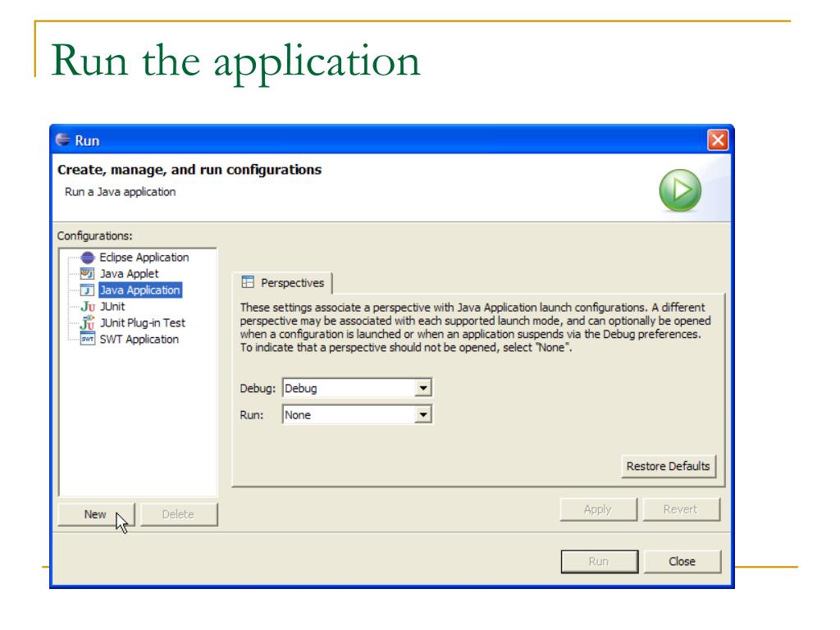Click the New configuration button
The width and height of the screenshot is (840, 630).
point(96,514)
